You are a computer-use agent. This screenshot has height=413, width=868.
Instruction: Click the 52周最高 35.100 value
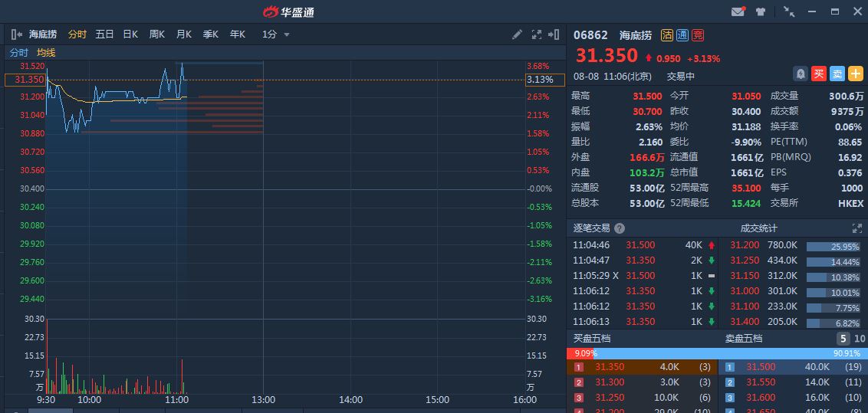(747, 188)
